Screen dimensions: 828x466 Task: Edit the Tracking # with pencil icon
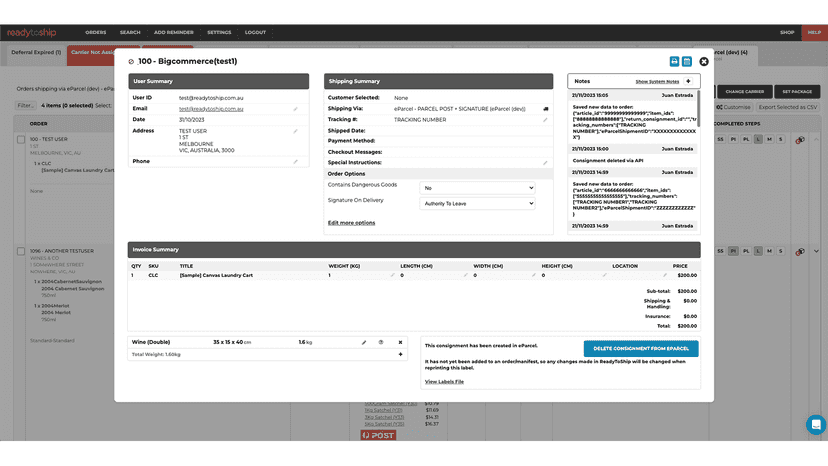tap(545, 120)
